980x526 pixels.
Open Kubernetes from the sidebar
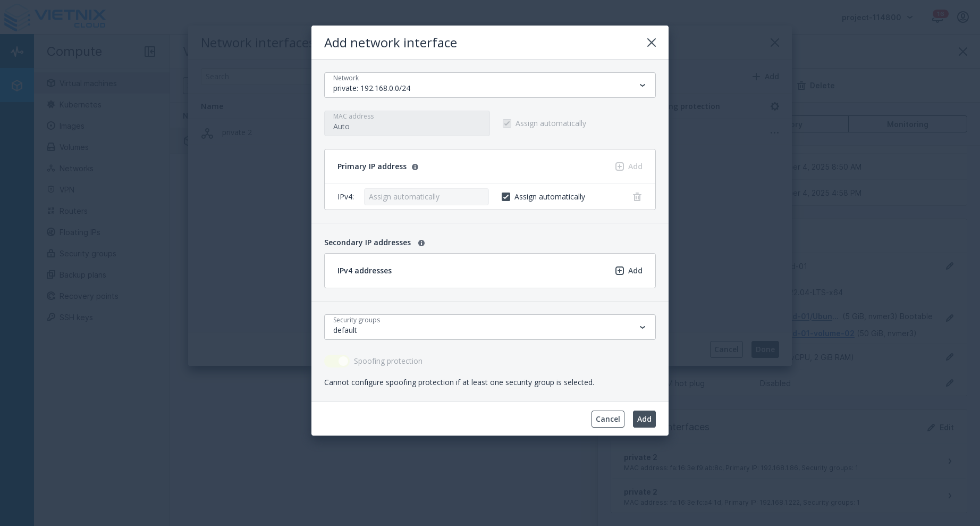(x=51, y=105)
